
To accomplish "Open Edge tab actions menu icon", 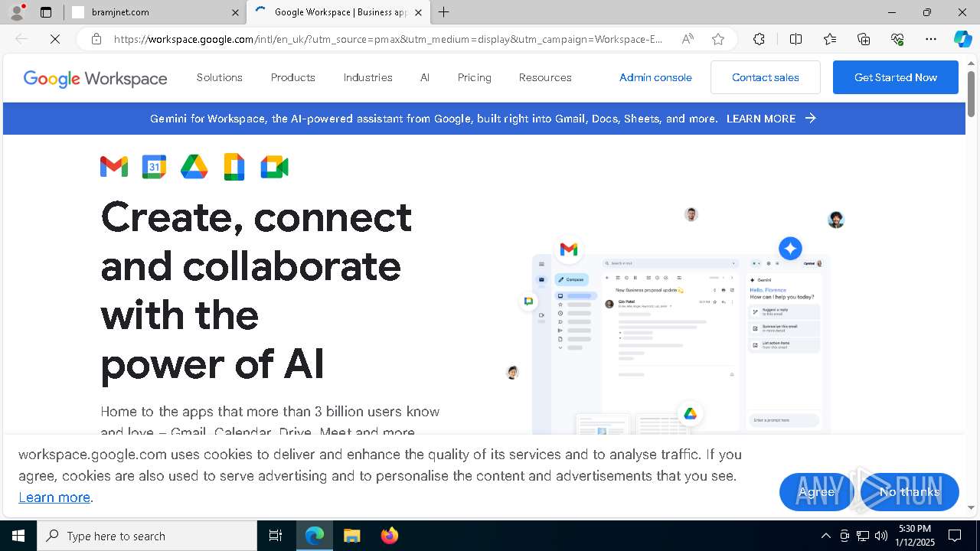I will (x=46, y=12).
